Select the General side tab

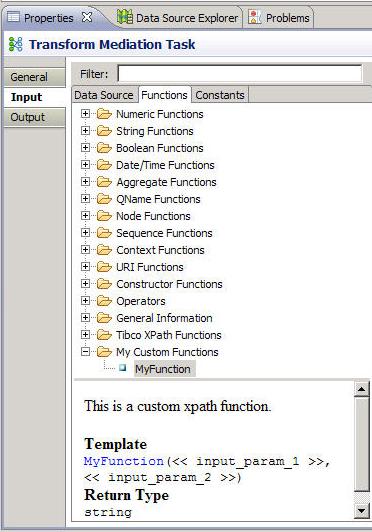point(34,77)
